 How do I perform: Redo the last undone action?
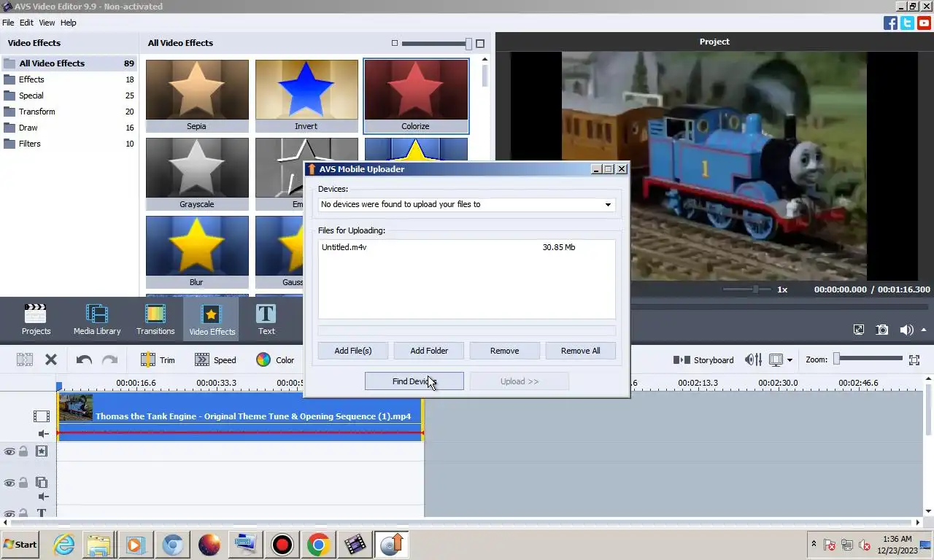pyautogui.click(x=109, y=359)
